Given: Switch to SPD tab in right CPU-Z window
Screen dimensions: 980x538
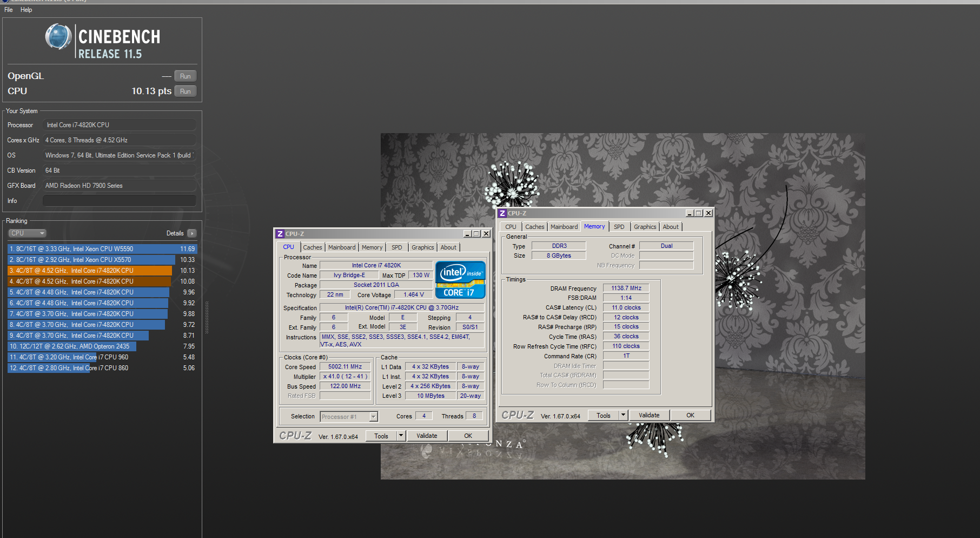Looking at the screenshot, I should tap(619, 227).
